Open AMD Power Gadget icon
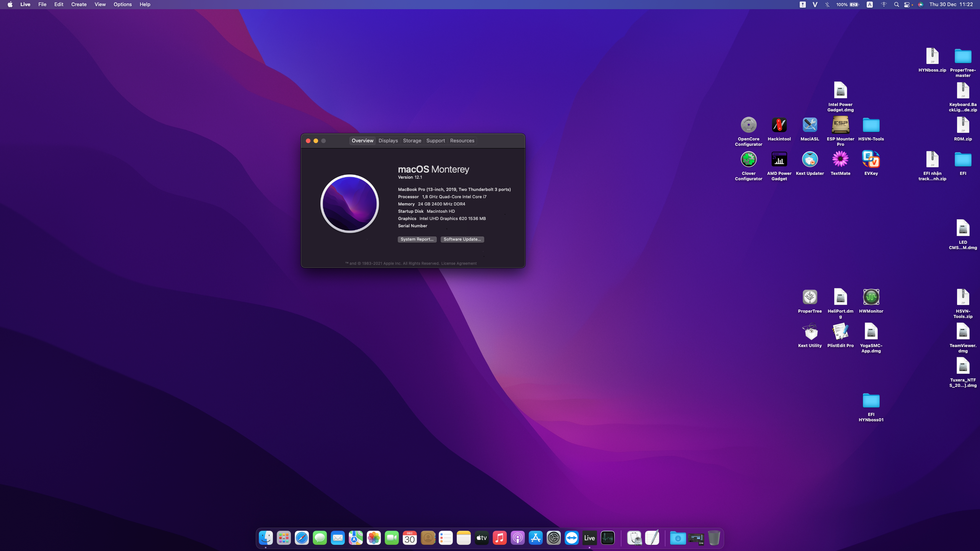Screen dimensions: 980x551 [779, 160]
